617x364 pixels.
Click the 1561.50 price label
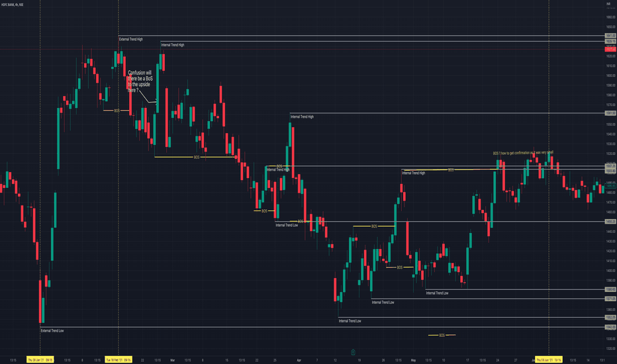[610, 113]
